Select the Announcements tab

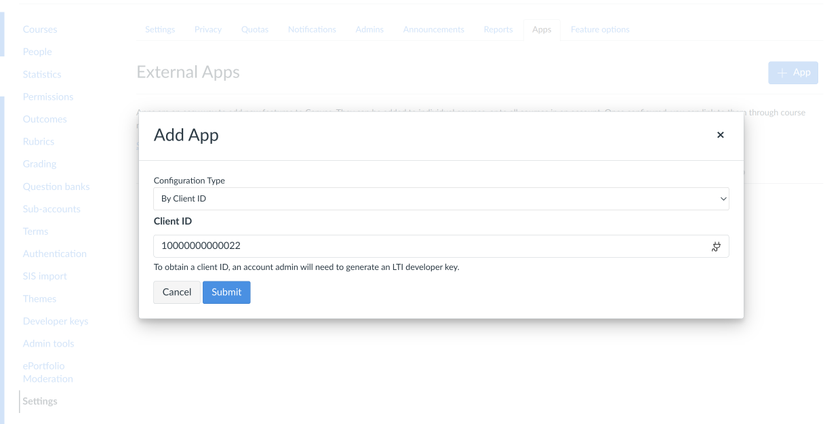(434, 29)
